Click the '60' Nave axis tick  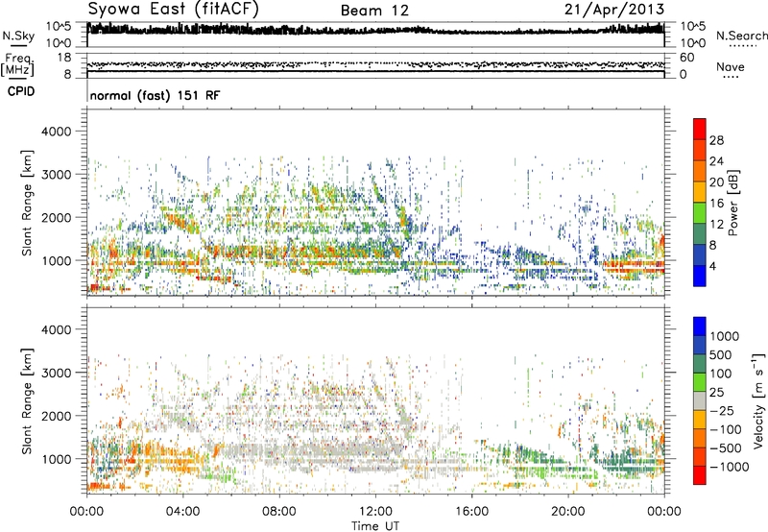click(x=686, y=58)
